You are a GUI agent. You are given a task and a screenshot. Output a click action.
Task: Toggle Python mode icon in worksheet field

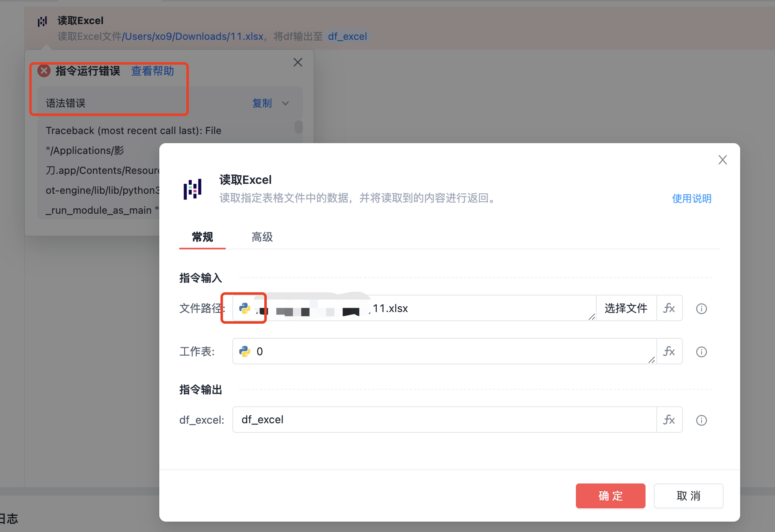tap(245, 351)
